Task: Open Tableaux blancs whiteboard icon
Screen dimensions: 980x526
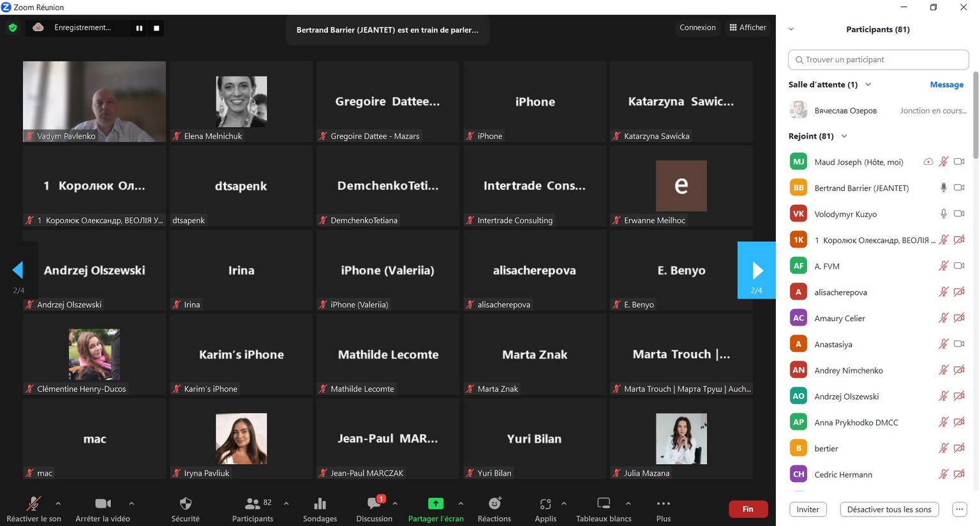Action: coord(603,504)
